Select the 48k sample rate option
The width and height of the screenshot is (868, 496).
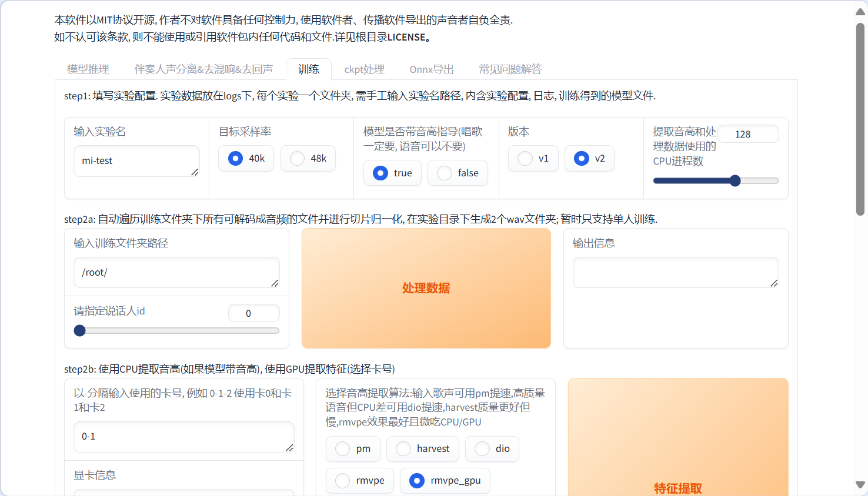tap(308, 159)
